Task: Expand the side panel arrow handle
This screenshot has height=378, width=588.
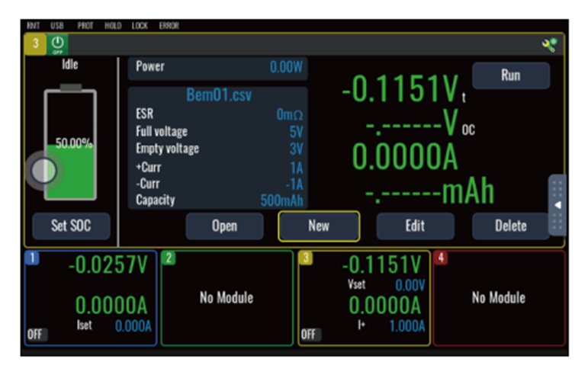Action: pos(557,205)
